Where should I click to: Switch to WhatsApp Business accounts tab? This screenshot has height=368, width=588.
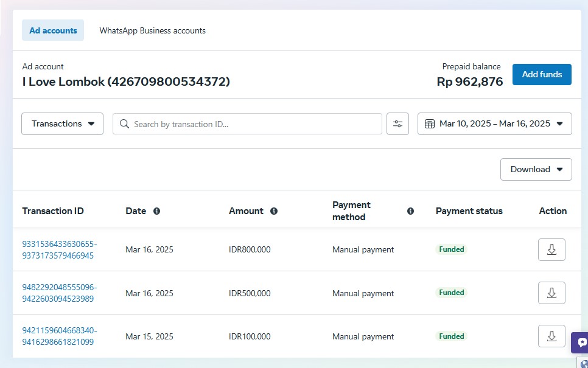pos(152,30)
